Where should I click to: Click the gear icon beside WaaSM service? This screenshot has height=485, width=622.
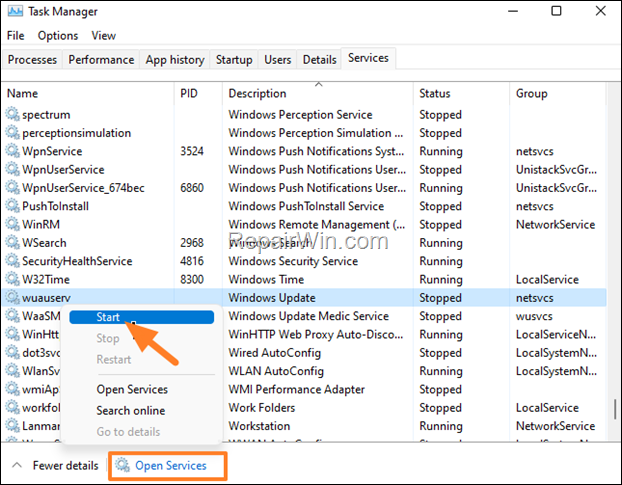[12, 316]
